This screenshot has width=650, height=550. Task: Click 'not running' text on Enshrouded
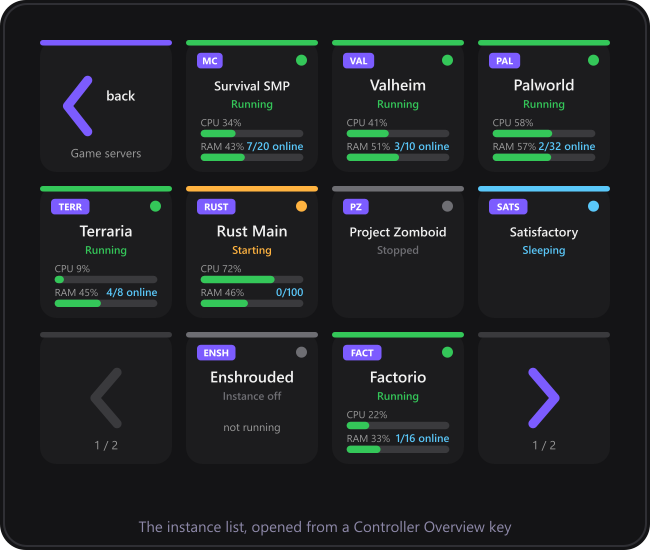(252, 427)
